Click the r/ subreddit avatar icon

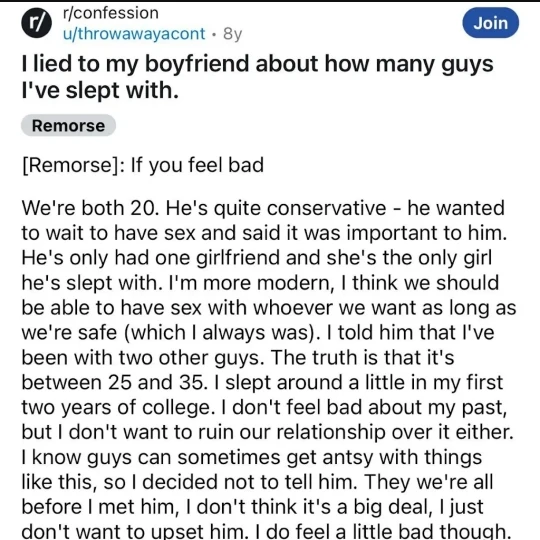(37, 23)
